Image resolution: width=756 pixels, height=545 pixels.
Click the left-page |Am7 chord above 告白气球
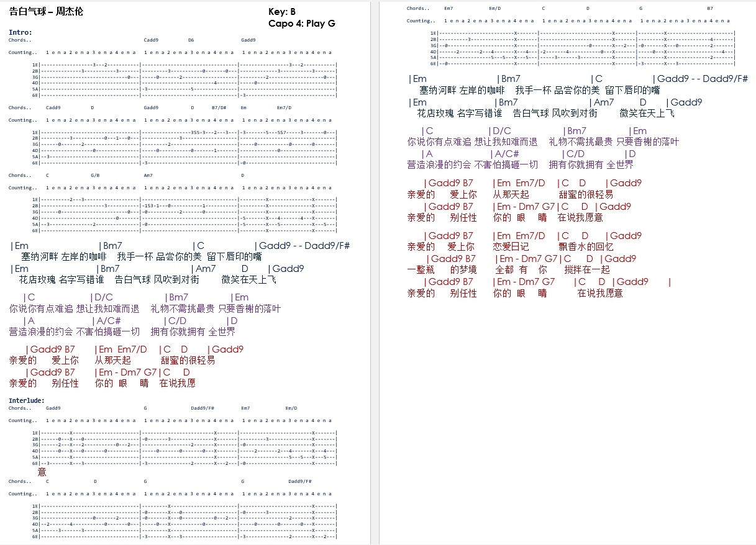click(203, 269)
